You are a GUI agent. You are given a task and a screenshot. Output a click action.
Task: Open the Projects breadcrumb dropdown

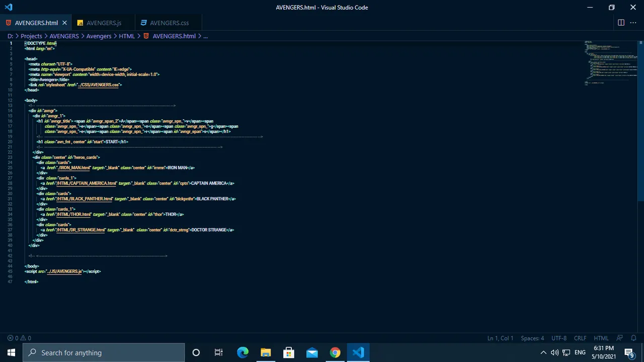[31, 36]
